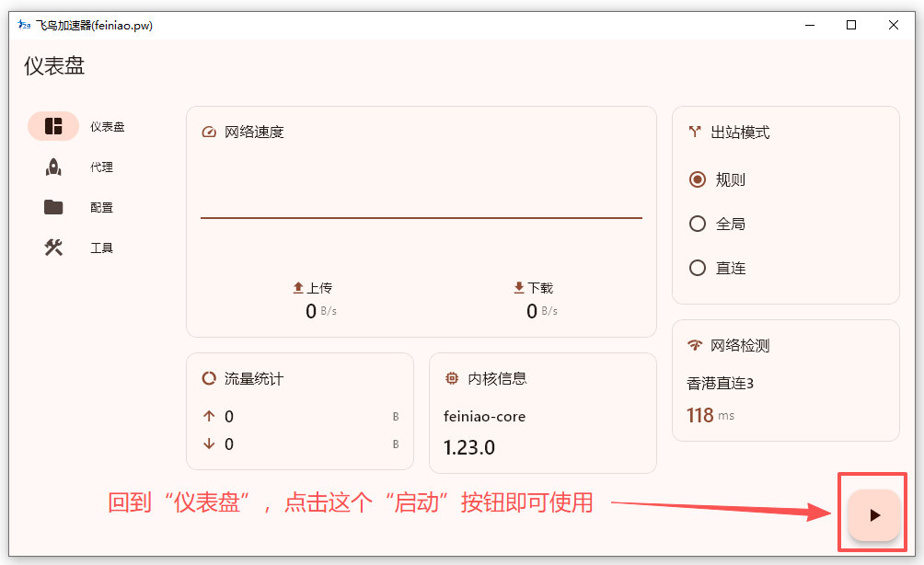Click the rocket proxy icon

(x=53, y=167)
